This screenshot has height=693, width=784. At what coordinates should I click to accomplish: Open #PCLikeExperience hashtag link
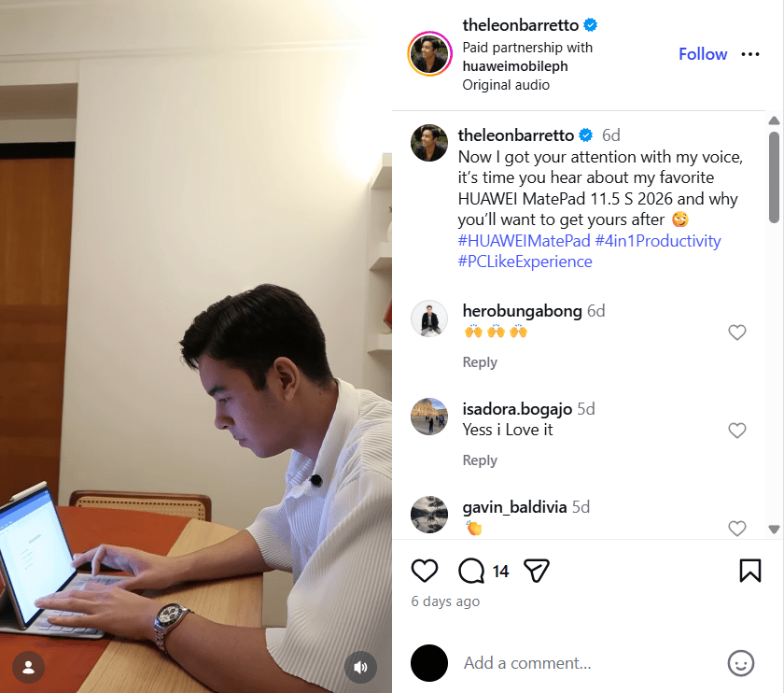click(x=525, y=262)
